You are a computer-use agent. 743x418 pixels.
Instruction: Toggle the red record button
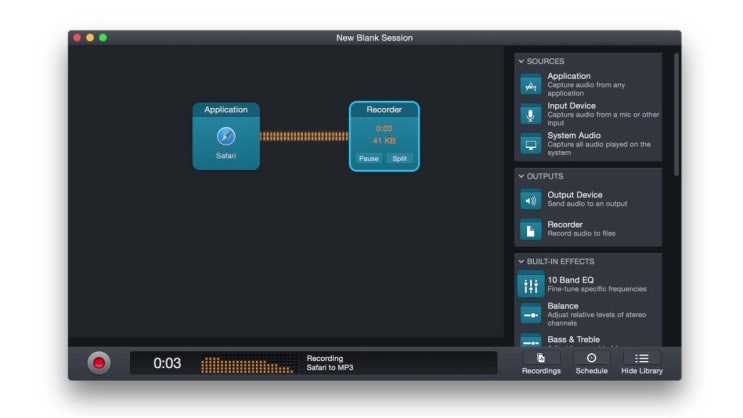pos(99,363)
